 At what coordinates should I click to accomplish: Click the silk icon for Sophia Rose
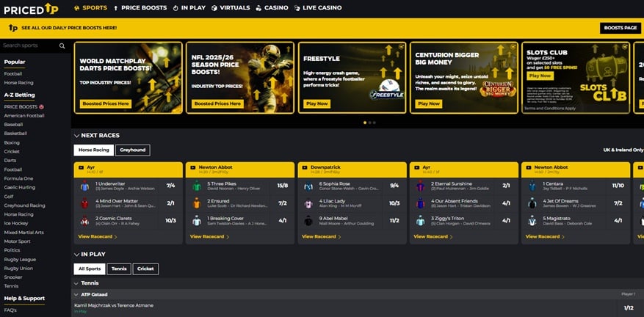click(x=308, y=186)
